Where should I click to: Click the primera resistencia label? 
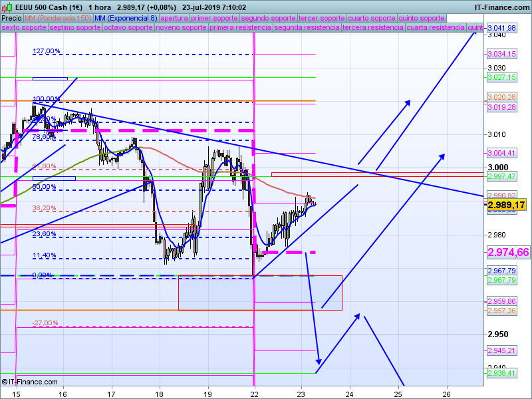click(x=240, y=27)
